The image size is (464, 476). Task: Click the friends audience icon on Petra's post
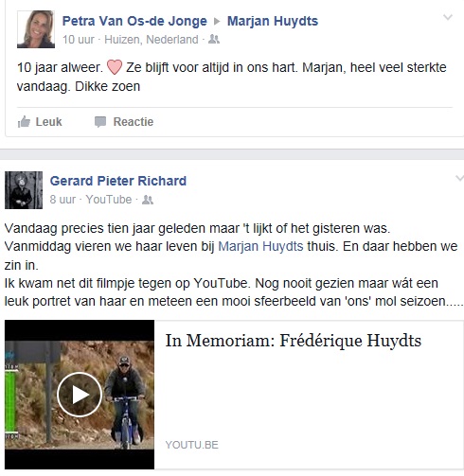[x=214, y=40]
